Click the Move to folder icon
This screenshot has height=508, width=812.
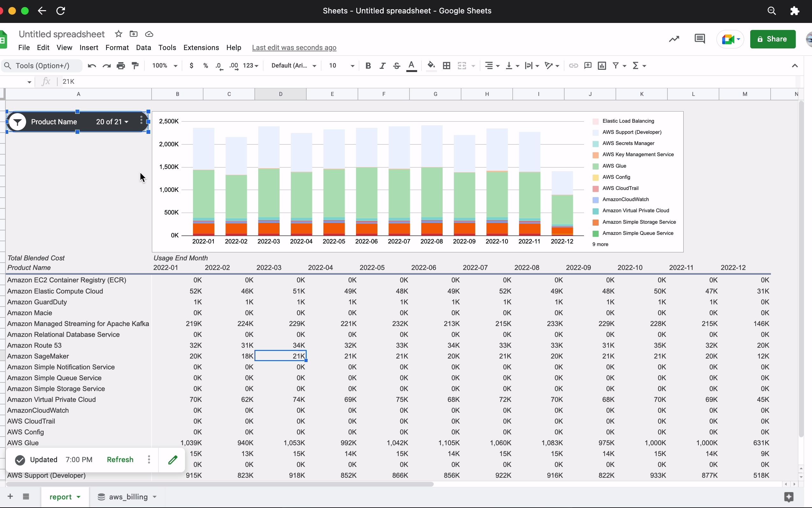click(134, 34)
